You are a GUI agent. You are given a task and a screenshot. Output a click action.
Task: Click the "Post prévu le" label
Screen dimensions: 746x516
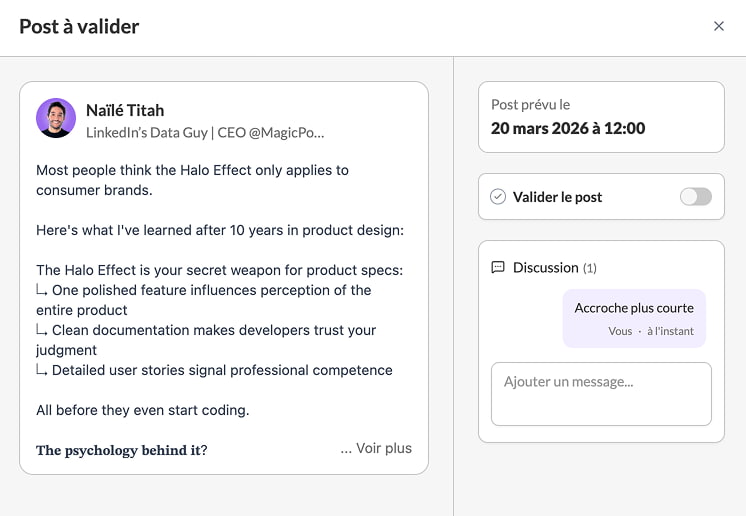click(530, 104)
